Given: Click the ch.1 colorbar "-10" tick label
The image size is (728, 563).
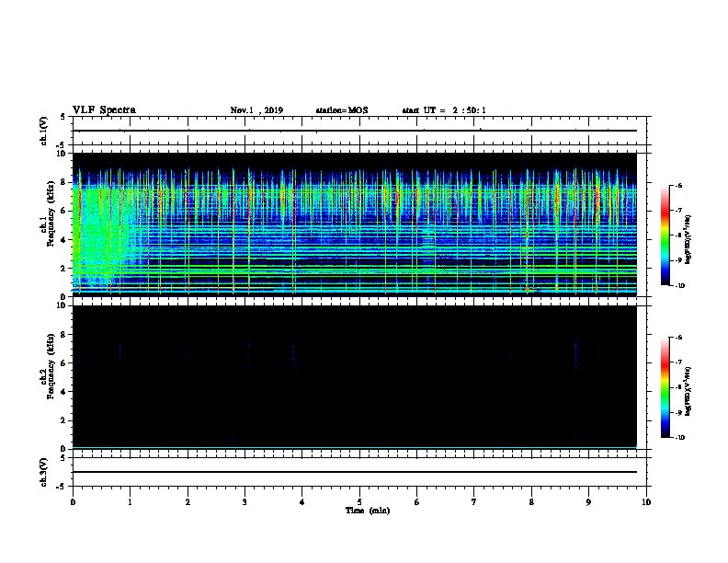Looking at the screenshot, I should pyautogui.click(x=679, y=286).
